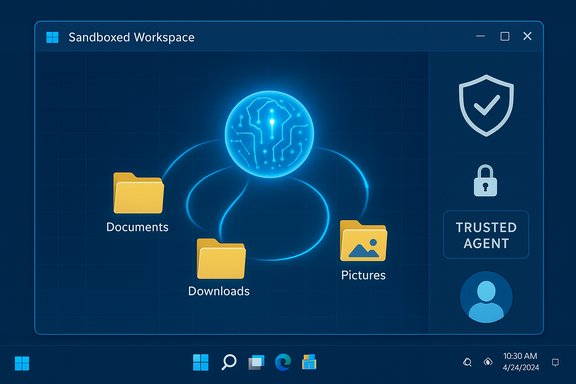Open File Explorer from taskbar
This screenshot has width=576, height=384.
coord(309,362)
